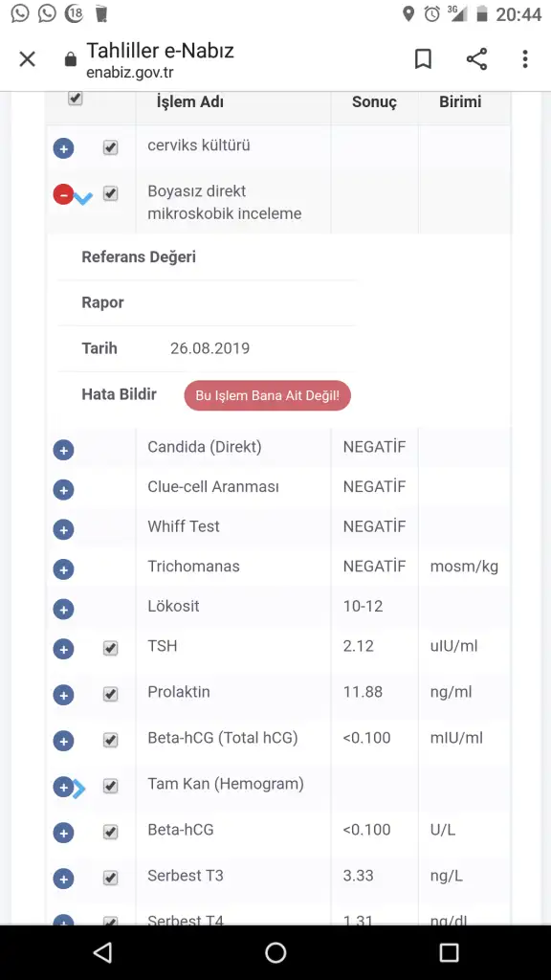Select the Lökosit value 10-12
The image size is (551, 980).
click(x=363, y=606)
